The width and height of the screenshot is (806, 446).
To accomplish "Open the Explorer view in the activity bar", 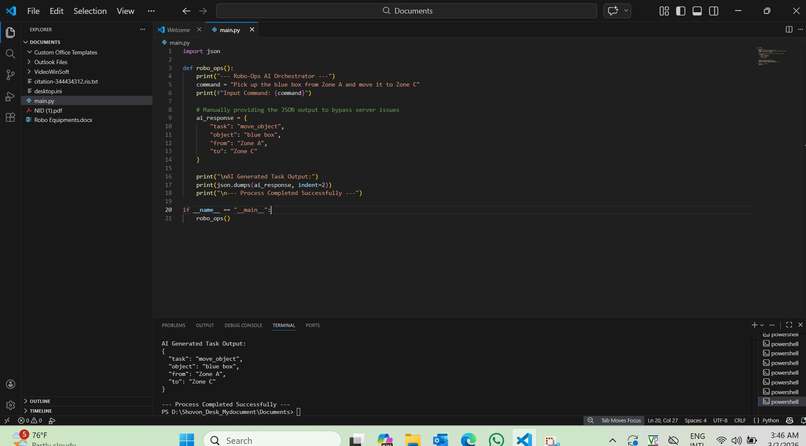I will tap(10, 32).
